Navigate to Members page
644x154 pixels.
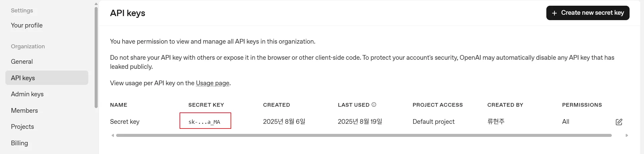pos(24,110)
